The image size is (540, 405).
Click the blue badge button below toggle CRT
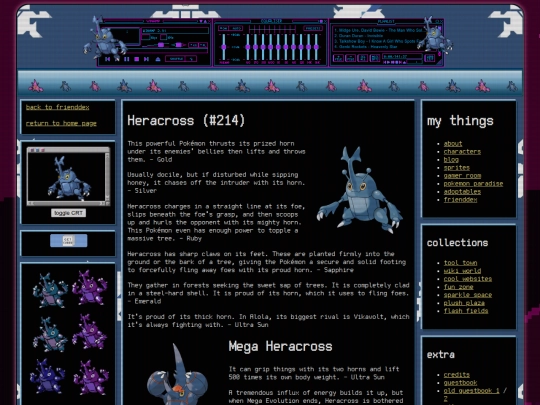[x=69, y=240]
